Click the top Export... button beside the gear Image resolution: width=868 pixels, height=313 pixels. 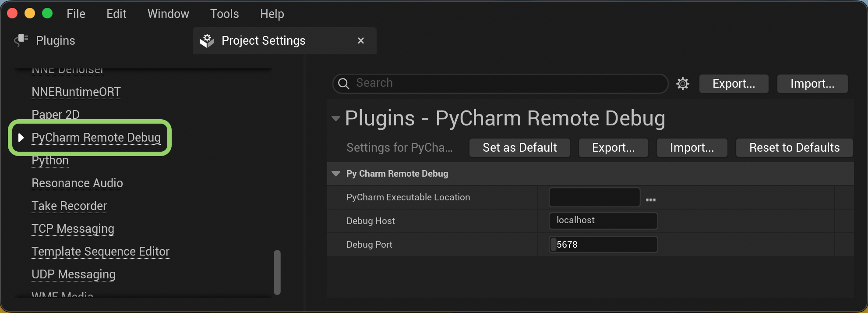click(734, 84)
